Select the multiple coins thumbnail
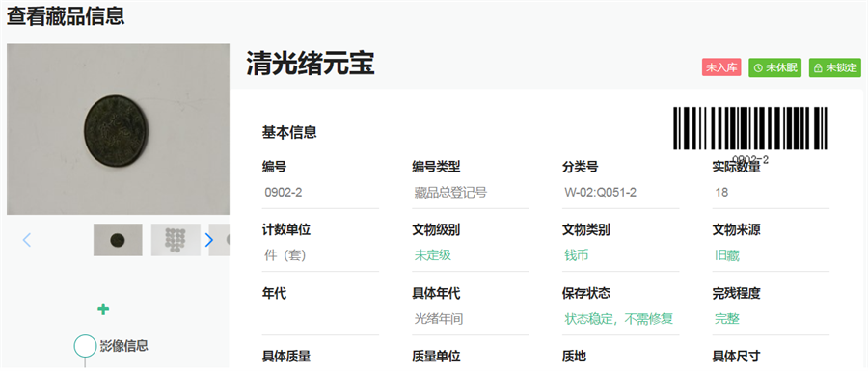 click(176, 240)
